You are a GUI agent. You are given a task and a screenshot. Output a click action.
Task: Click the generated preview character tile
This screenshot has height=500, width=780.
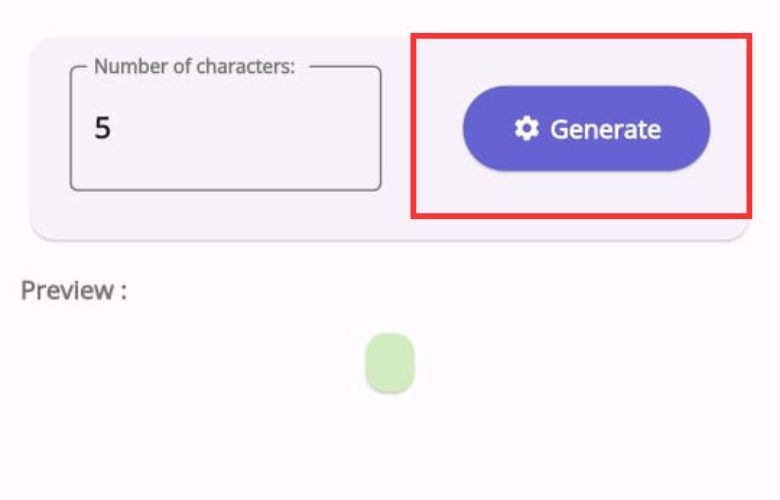click(389, 363)
